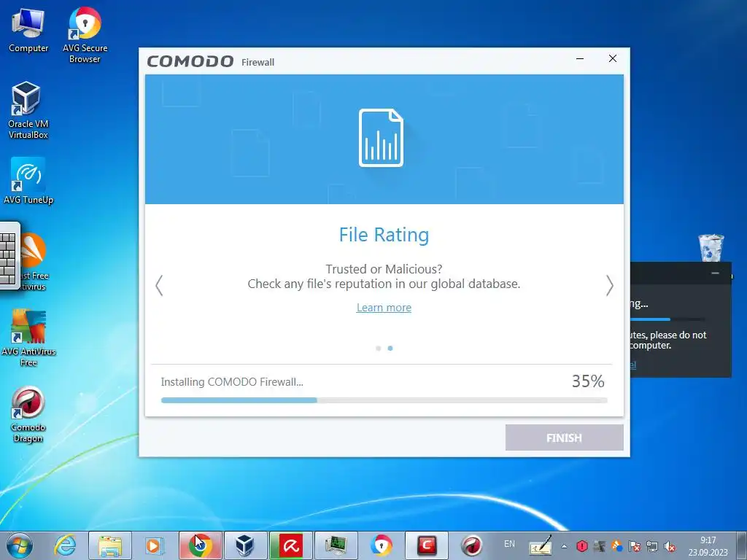This screenshot has width=747, height=560.
Task: Select the first slide indicator dot
Action: tap(379, 348)
